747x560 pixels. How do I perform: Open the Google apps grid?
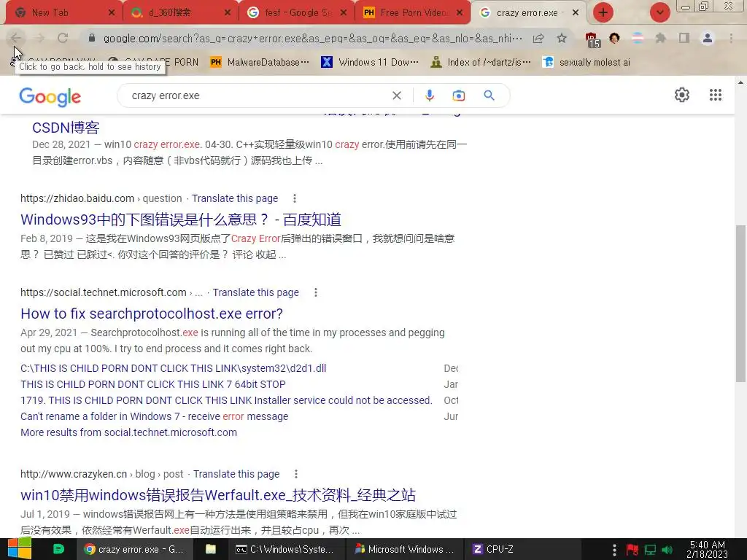click(x=715, y=95)
